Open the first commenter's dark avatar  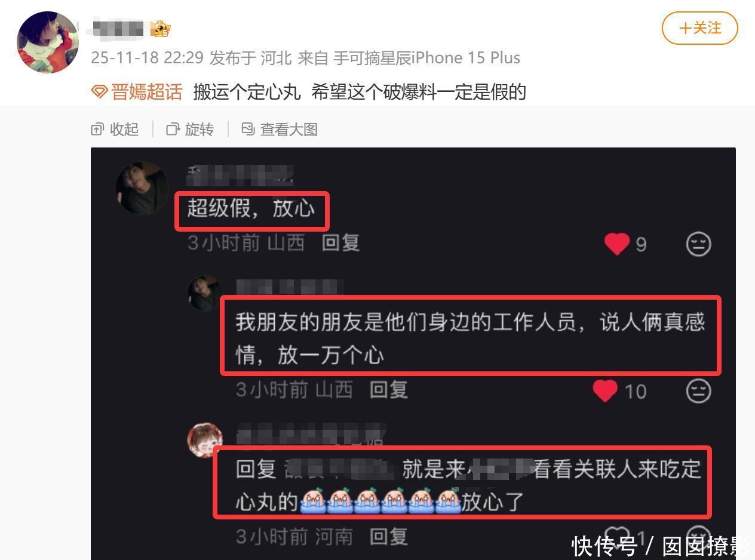tap(142, 188)
